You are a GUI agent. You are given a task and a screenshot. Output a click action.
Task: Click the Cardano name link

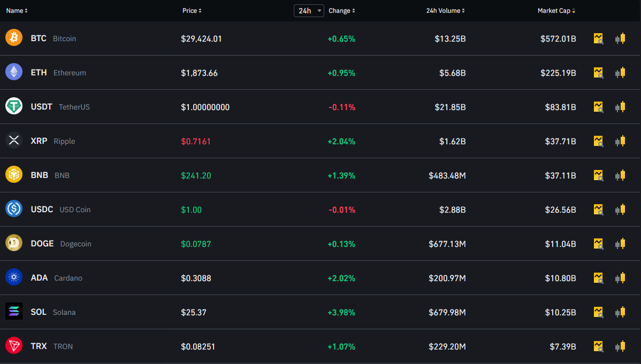click(x=67, y=277)
